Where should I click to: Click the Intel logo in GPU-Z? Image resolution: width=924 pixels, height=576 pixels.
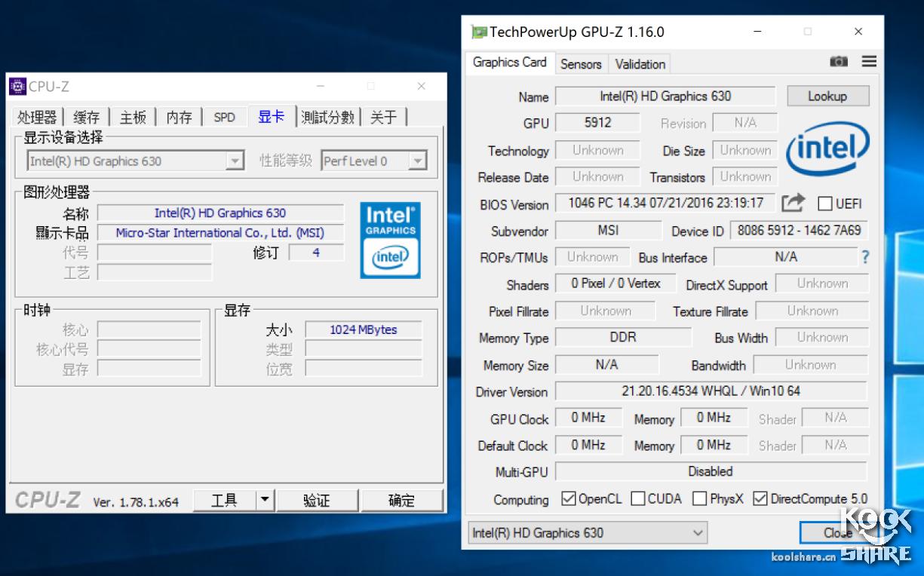tap(827, 151)
